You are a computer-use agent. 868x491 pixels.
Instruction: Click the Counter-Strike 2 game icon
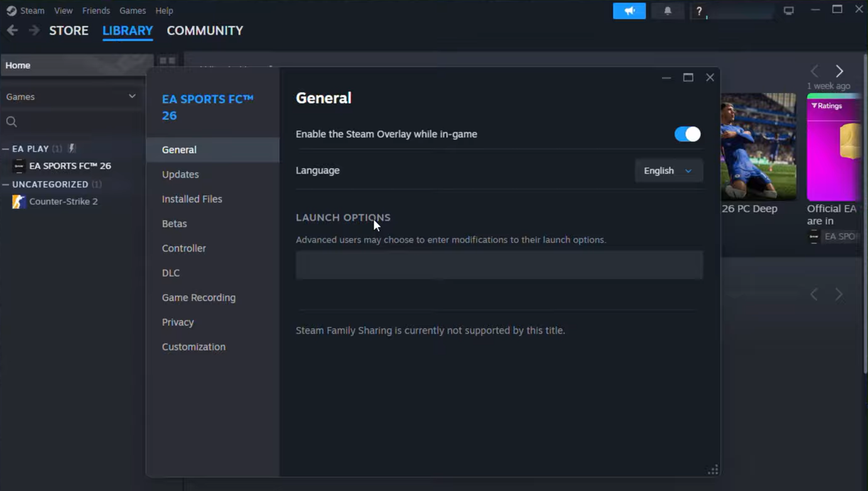click(19, 202)
